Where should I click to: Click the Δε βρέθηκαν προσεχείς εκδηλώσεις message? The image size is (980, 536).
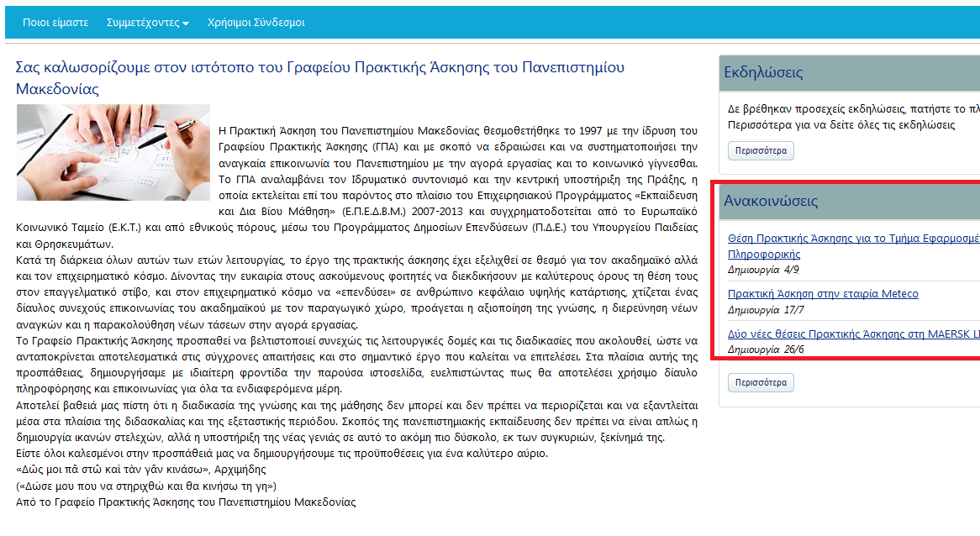click(x=854, y=117)
